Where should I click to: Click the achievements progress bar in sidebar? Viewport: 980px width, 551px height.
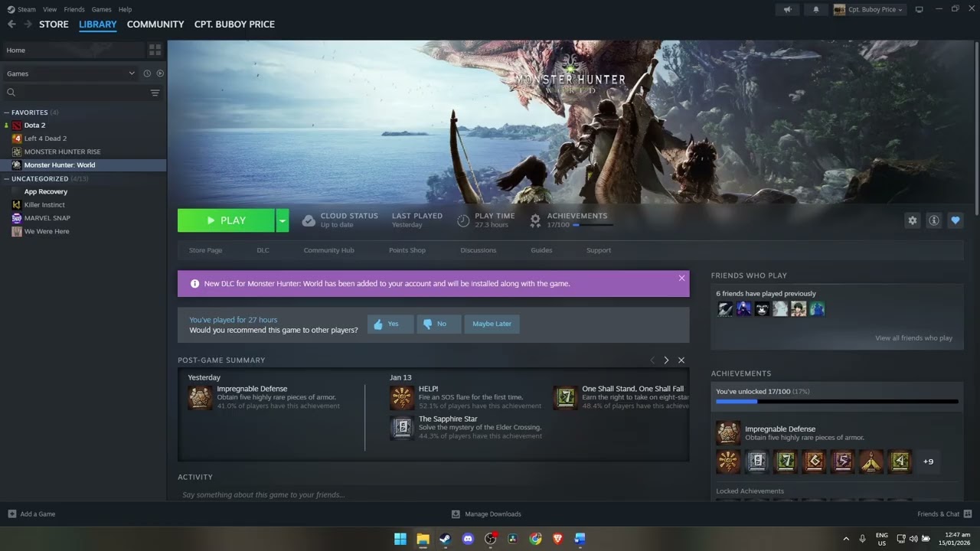pos(837,401)
